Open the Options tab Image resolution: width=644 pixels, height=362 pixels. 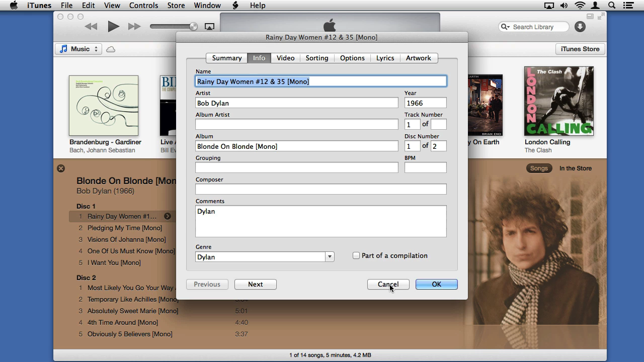[x=352, y=58]
